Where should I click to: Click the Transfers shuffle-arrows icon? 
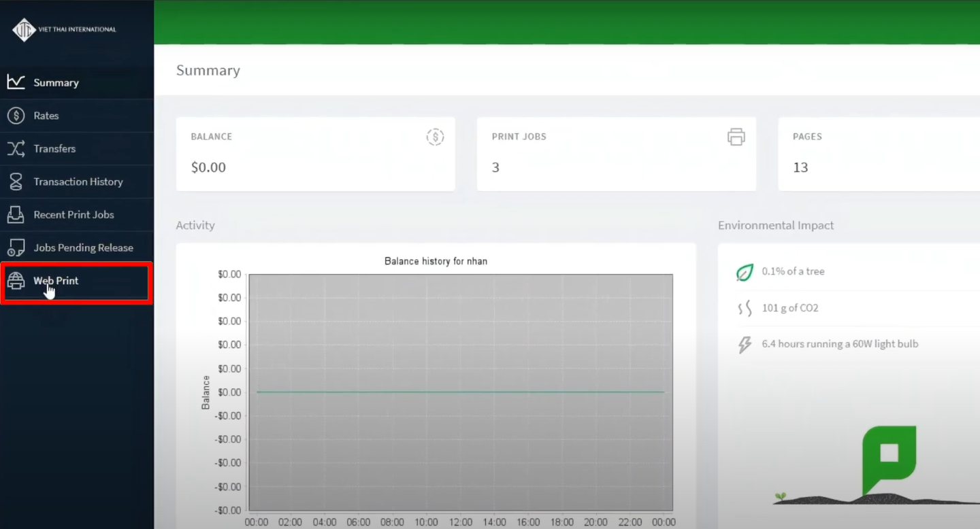pos(16,148)
